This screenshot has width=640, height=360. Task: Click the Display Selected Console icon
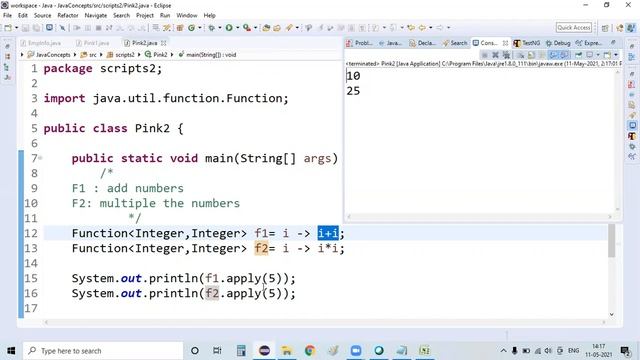[x=589, y=55]
